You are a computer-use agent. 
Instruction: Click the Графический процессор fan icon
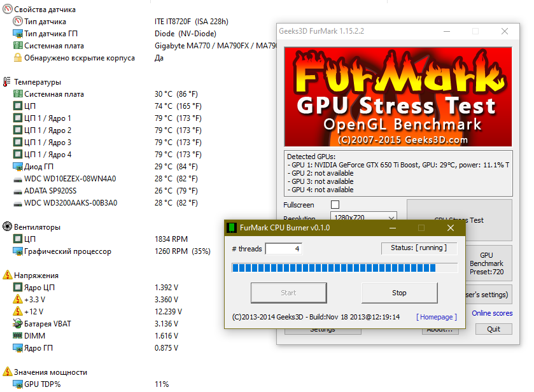[x=18, y=251]
